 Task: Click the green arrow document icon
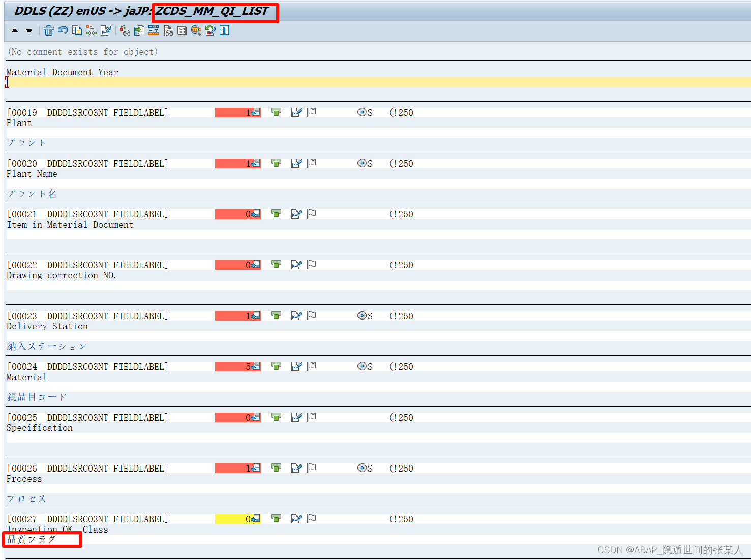click(139, 30)
